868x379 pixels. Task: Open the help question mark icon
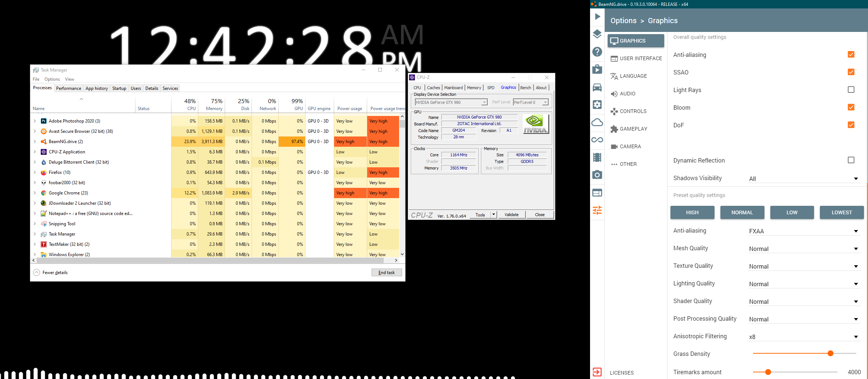(597, 52)
